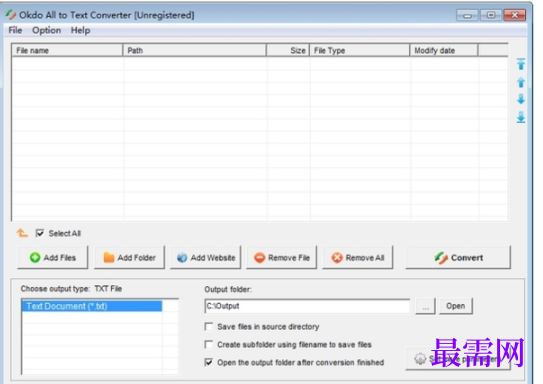The height and width of the screenshot is (384, 543).
Task: Click the Remove File button
Action: (x=282, y=258)
